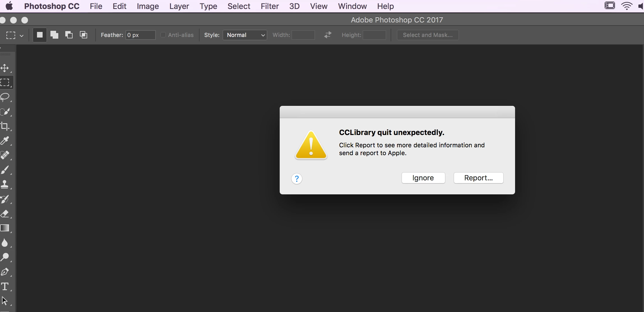Image resolution: width=644 pixels, height=312 pixels.
Task: Activate the Eraser tool
Action: click(5, 214)
